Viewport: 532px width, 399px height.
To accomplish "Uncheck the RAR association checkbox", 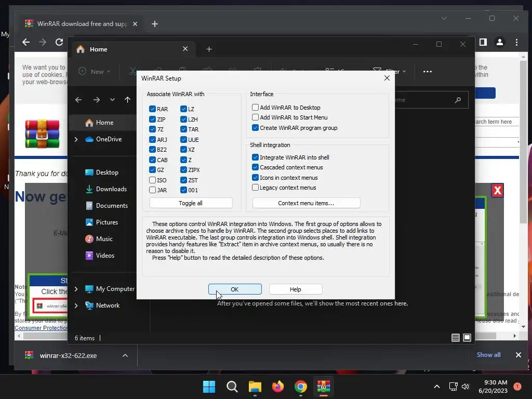I will pyautogui.click(x=152, y=109).
